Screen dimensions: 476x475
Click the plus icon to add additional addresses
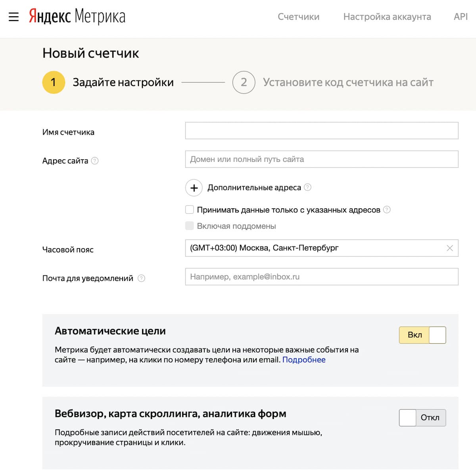coord(194,187)
